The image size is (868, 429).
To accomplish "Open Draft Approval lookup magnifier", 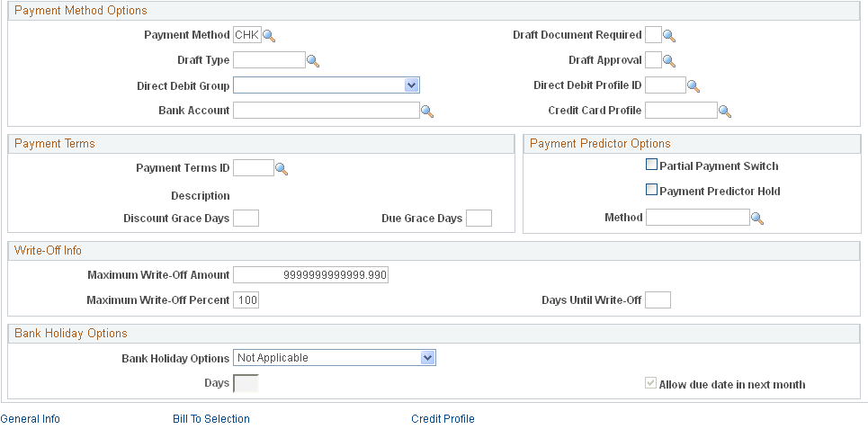I will (669, 61).
